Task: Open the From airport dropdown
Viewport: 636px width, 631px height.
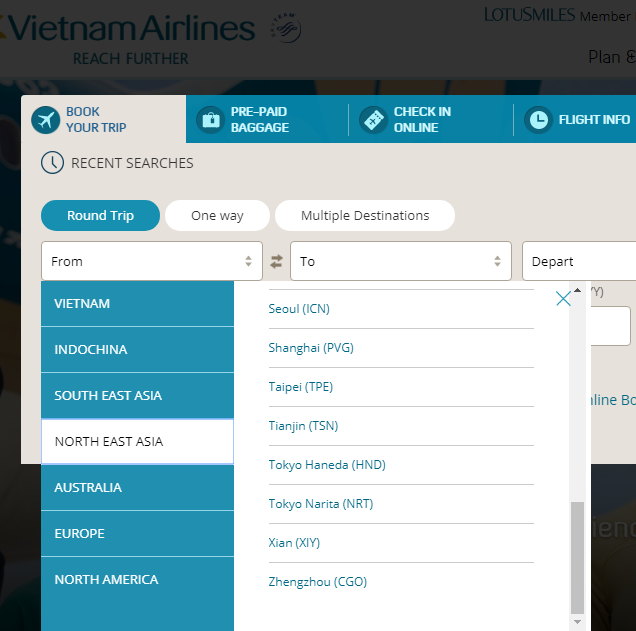Action: [x=151, y=262]
